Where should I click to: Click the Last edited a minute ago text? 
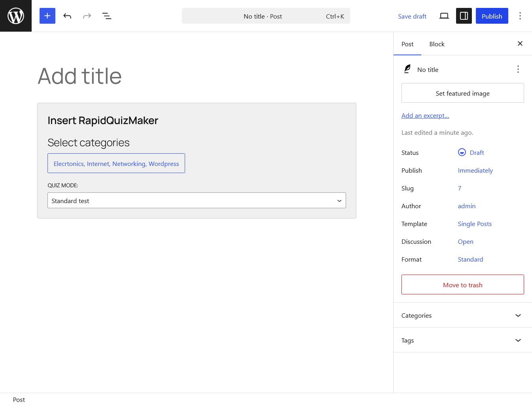tap(437, 133)
